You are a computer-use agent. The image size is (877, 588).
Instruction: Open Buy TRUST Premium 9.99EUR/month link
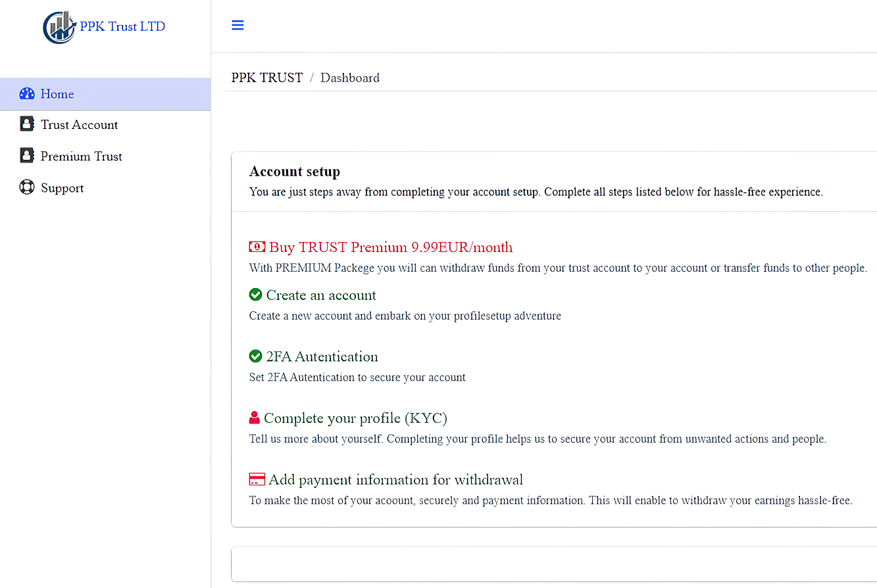(x=390, y=247)
